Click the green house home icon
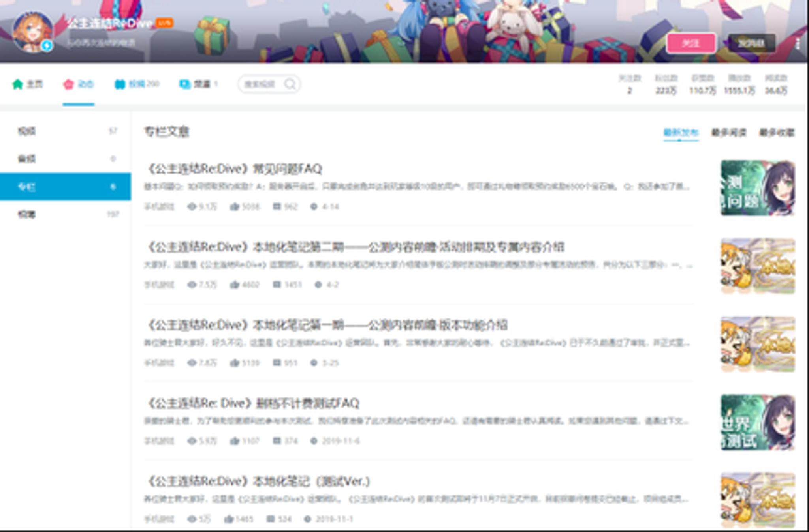This screenshot has width=809, height=532. pyautogui.click(x=18, y=84)
